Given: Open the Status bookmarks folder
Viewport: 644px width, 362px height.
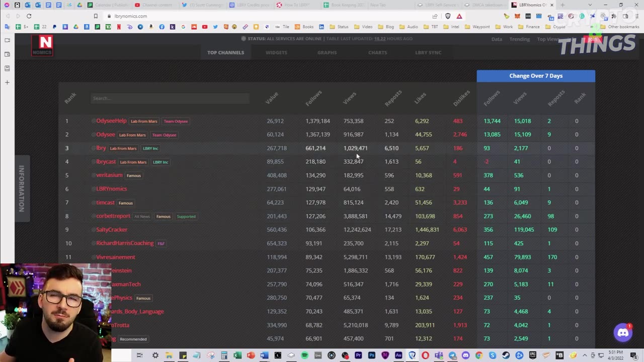Looking at the screenshot, I should pyautogui.click(x=339, y=27).
